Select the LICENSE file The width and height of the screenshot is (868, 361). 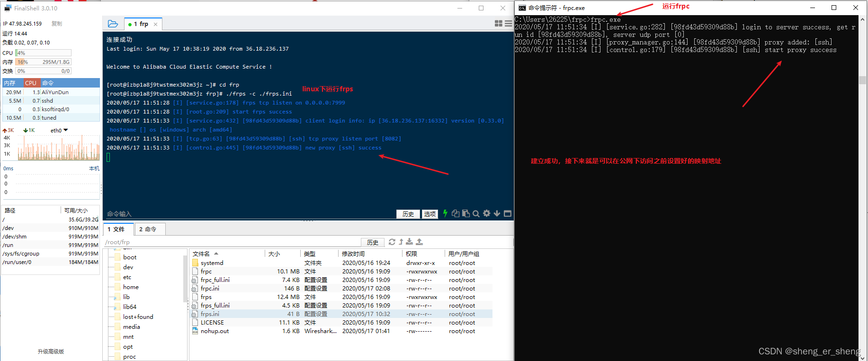click(x=341, y=323)
